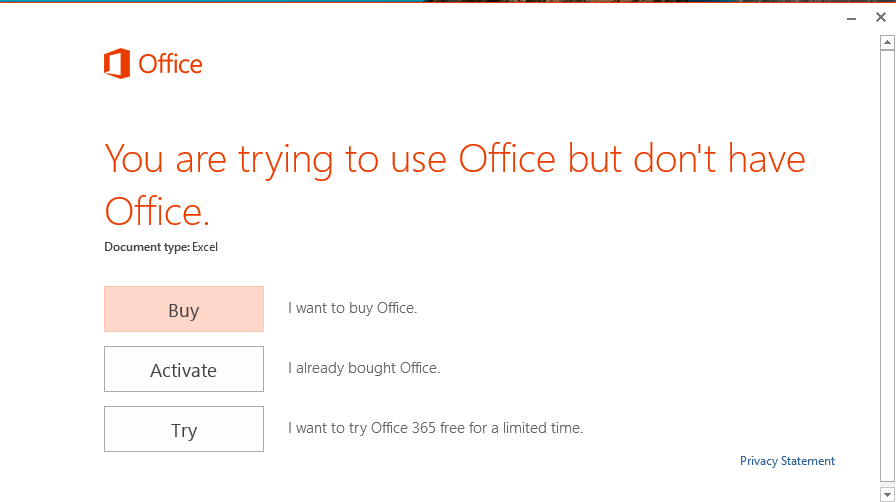
Task: Click the "Document type: Excel" label
Action: 160,247
